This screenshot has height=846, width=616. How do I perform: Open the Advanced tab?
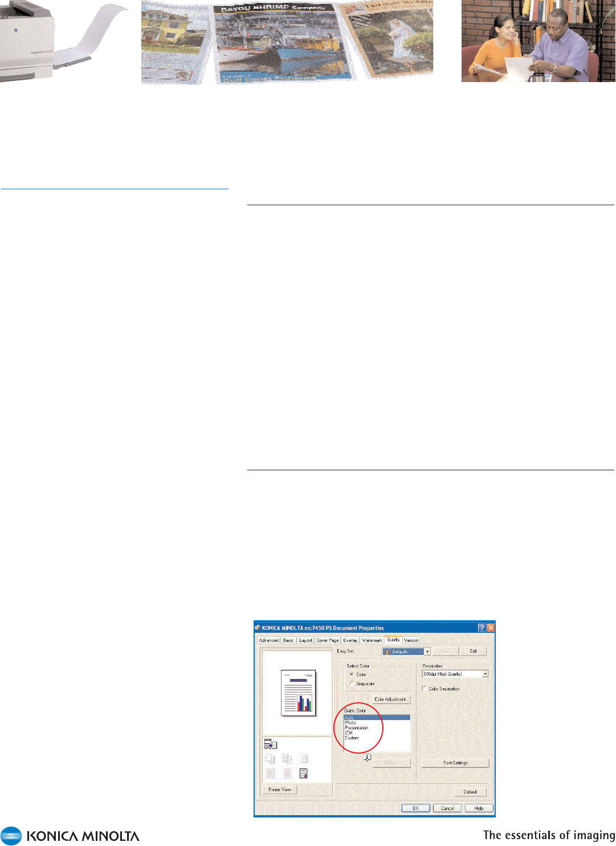pos(268,640)
